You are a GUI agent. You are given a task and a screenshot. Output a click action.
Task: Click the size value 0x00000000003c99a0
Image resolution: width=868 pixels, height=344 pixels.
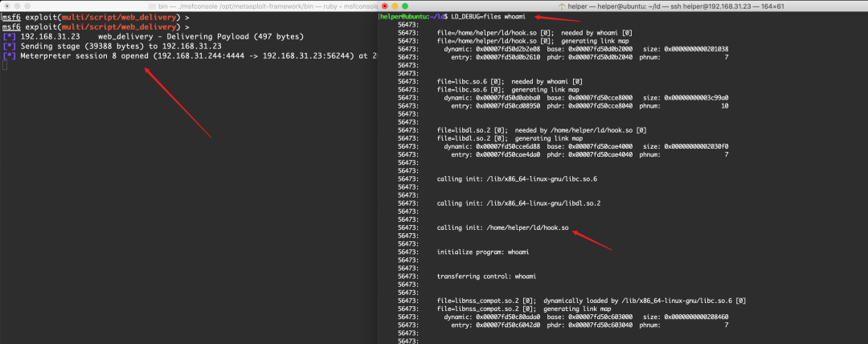tap(696, 98)
